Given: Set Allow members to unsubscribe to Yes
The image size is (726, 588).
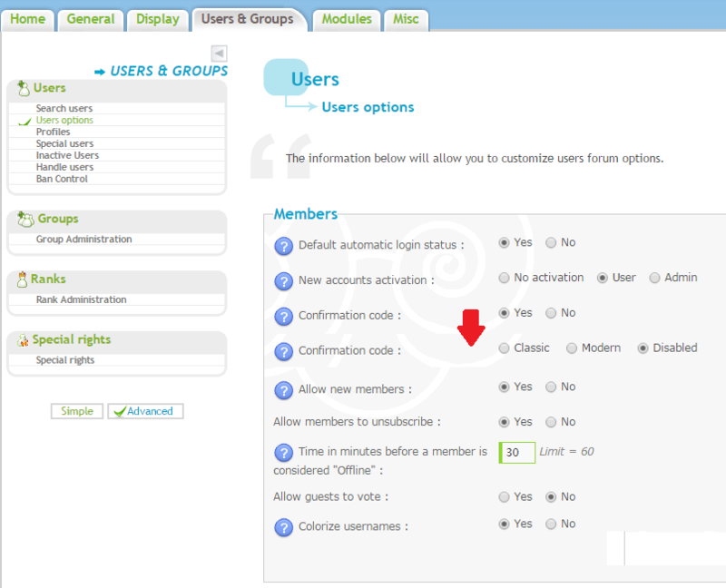Looking at the screenshot, I should click(505, 422).
